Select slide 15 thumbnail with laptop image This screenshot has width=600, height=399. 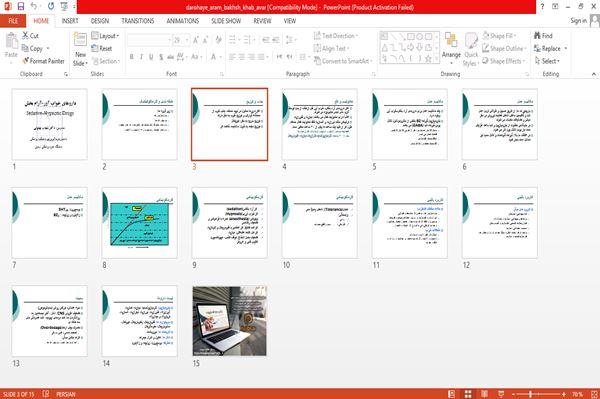pyautogui.click(x=230, y=321)
